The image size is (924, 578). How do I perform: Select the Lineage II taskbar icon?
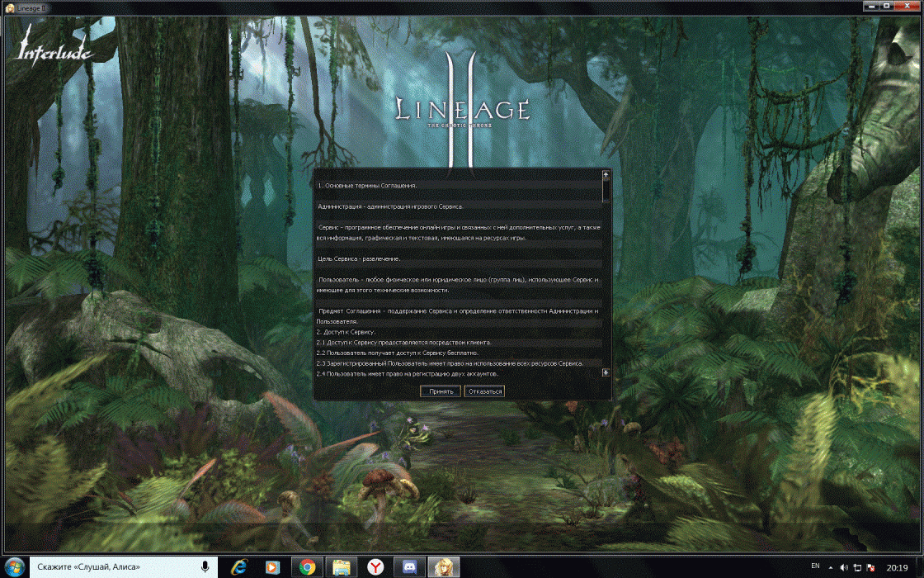point(442,567)
